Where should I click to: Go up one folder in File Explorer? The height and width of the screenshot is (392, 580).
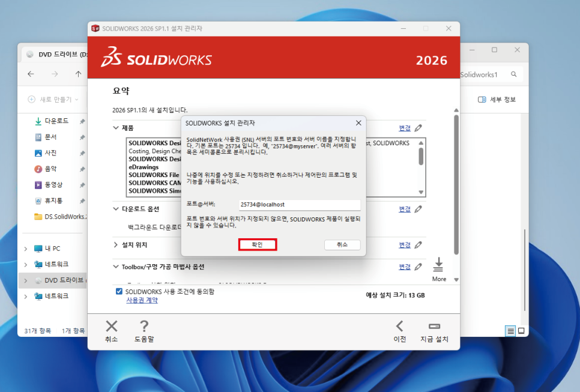[78, 74]
